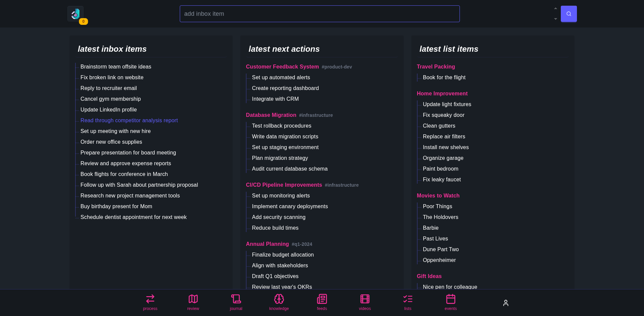Screen dimensions: 644x316
Task: Select the lists checklist icon
Action: point(408,302)
